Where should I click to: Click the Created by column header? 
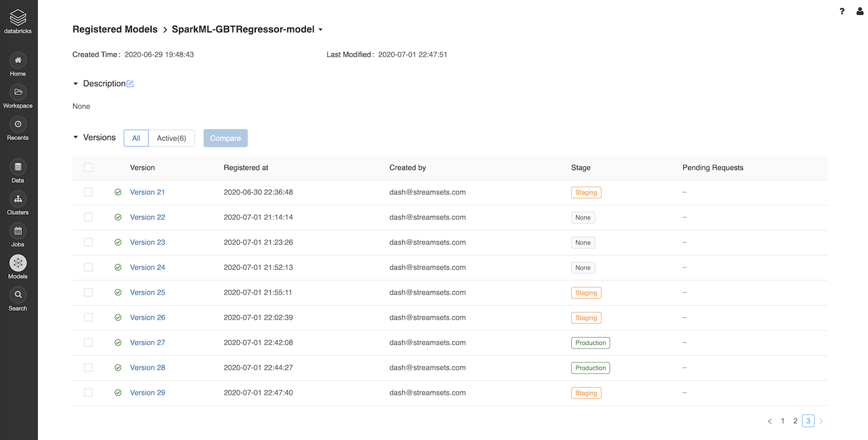408,168
